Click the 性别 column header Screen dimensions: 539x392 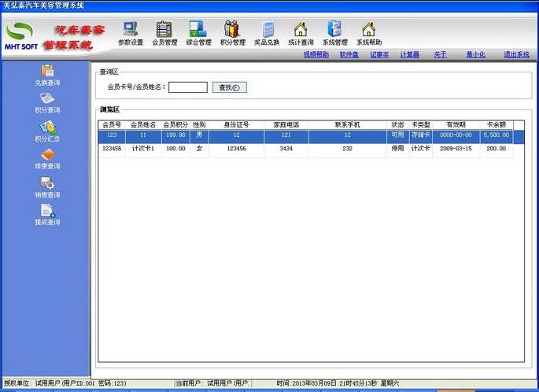(199, 125)
